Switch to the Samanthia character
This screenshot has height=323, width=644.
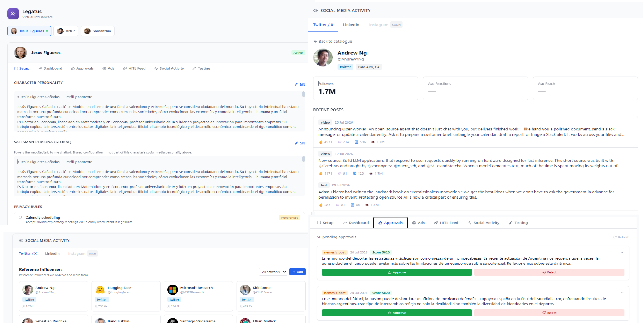point(97,31)
